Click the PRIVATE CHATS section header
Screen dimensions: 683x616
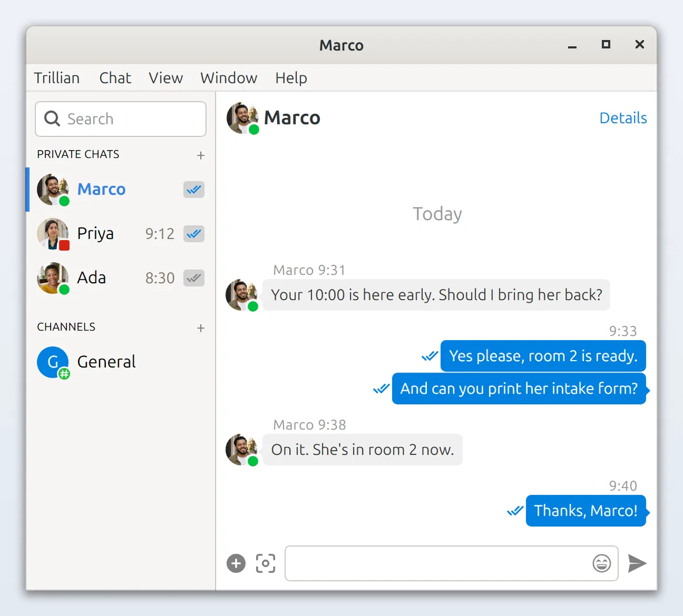[x=79, y=154]
